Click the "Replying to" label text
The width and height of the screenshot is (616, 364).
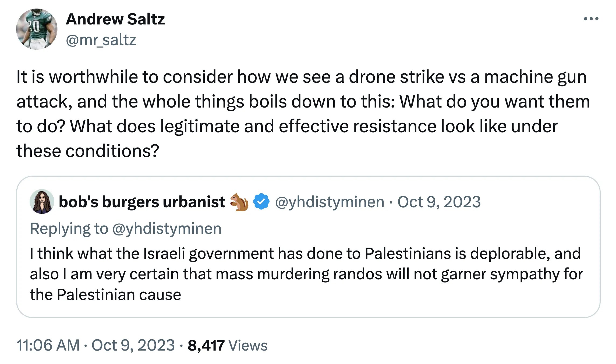[x=69, y=229]
